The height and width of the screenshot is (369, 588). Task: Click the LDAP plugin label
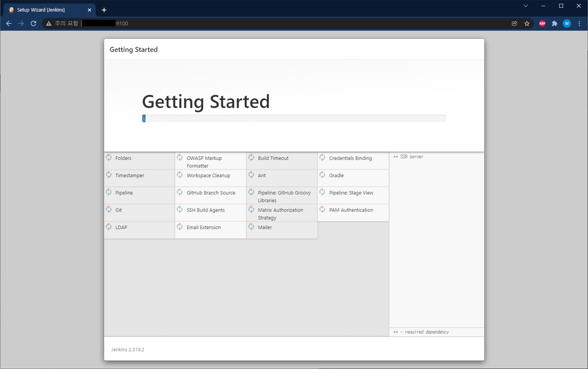coord(121,227)
